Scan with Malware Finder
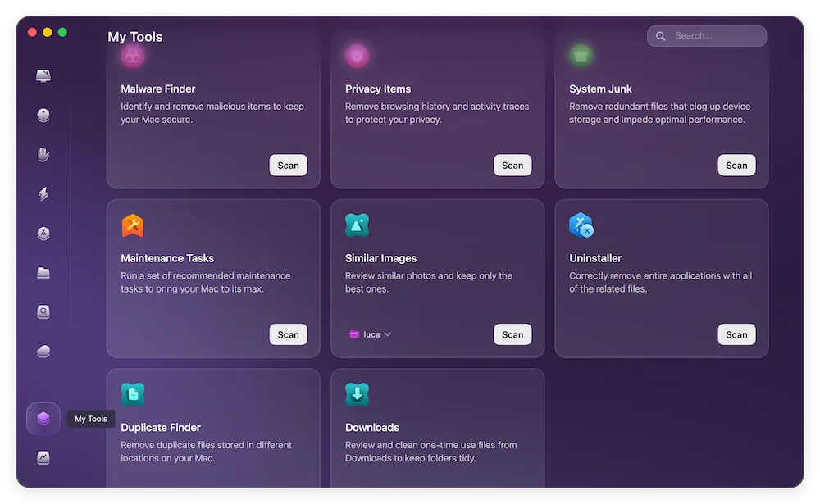 coord(288,166)
